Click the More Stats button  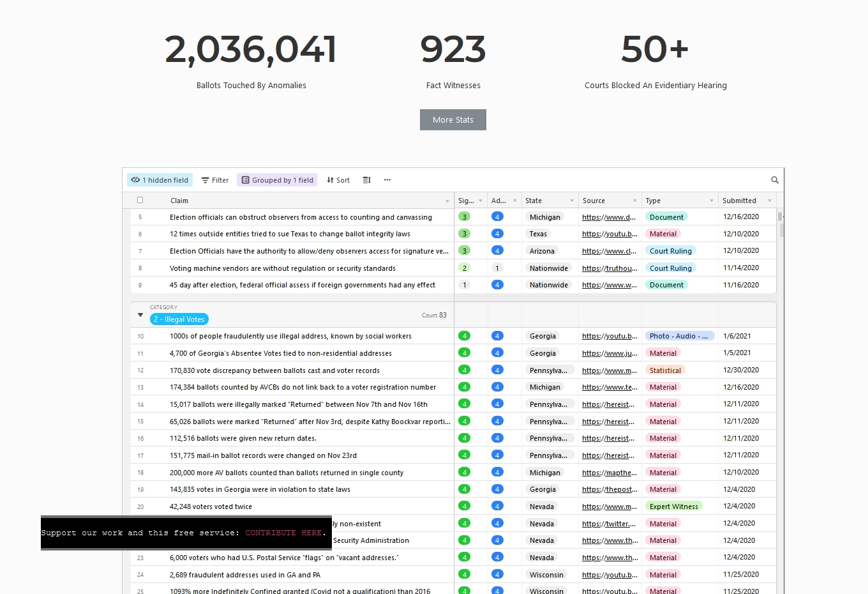(453, 119)
